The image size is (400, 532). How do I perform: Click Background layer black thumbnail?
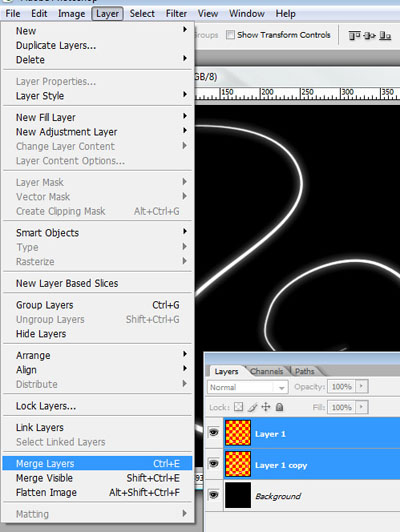[238, 495]
